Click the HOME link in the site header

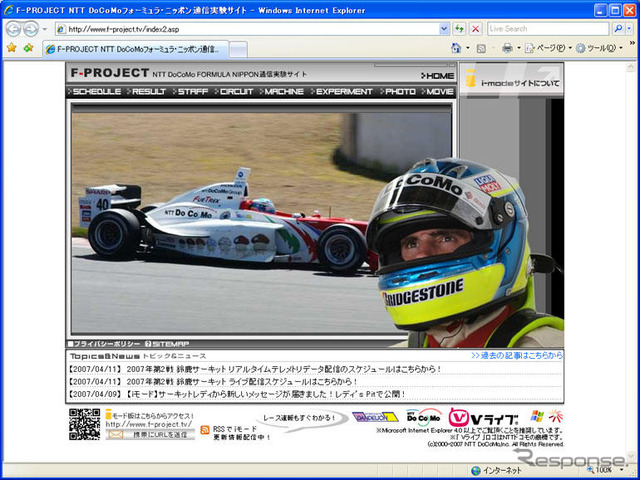tap(437, 76)
